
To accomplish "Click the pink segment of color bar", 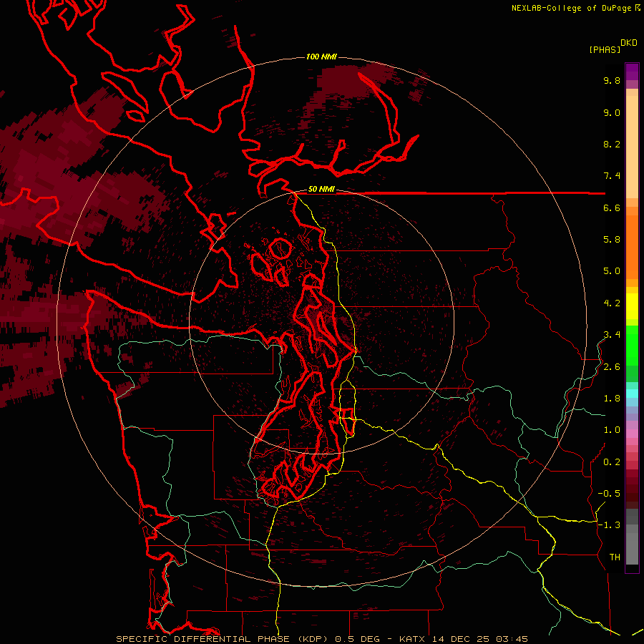I will 632,434.
